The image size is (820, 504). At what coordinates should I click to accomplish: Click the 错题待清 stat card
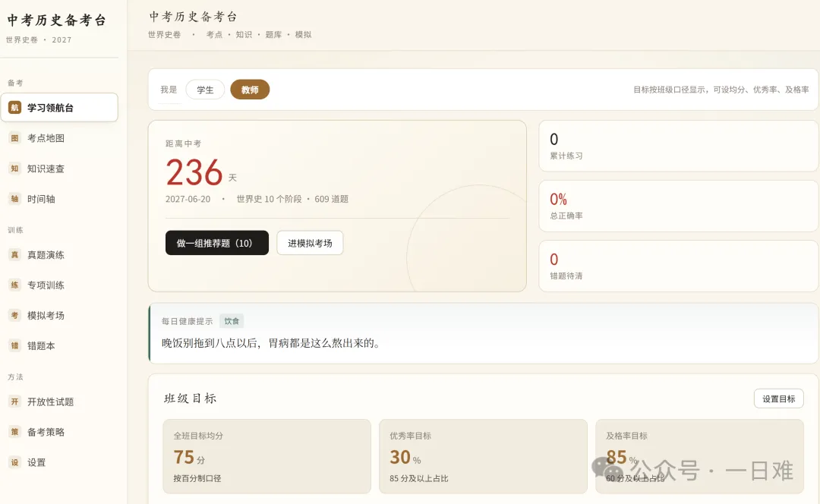(x=678, y=266)
